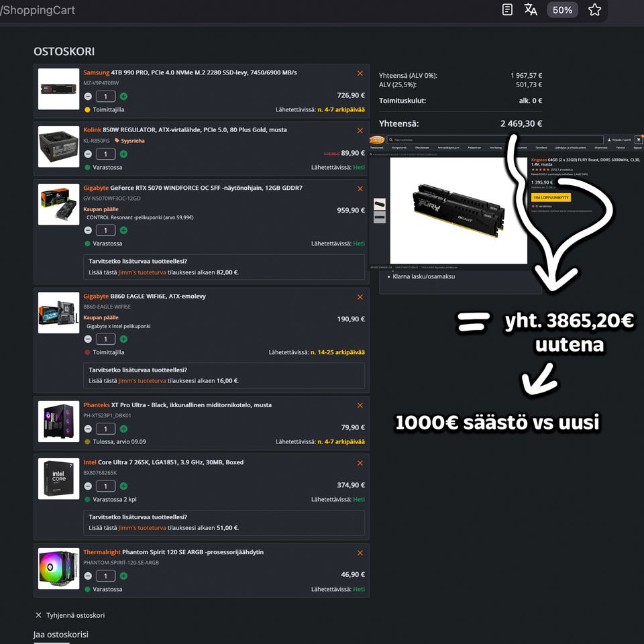The image size is (644, 644).
Task: Open Gigabyte B860 EAGLE WIFI6E product link
Action: tap(144, 296)
